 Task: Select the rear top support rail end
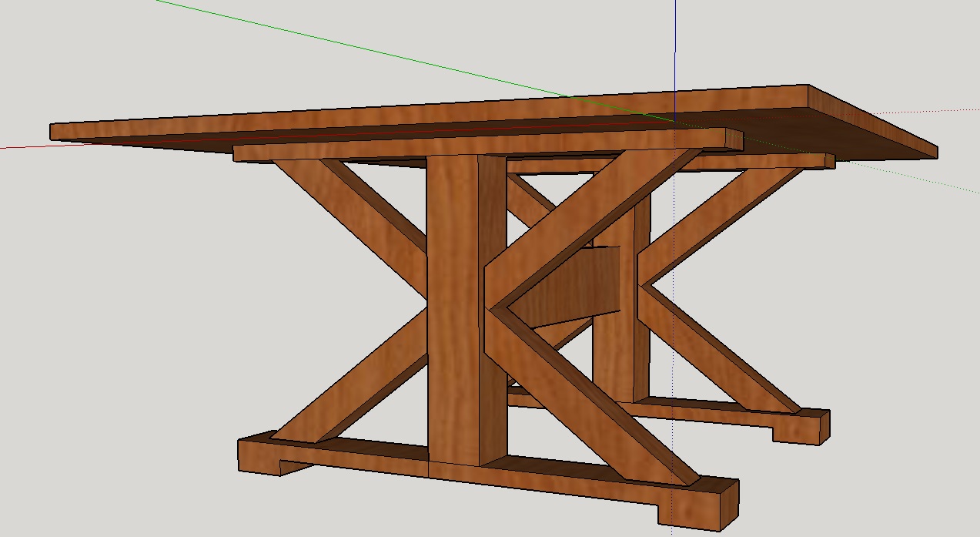[x=830, y=161]
